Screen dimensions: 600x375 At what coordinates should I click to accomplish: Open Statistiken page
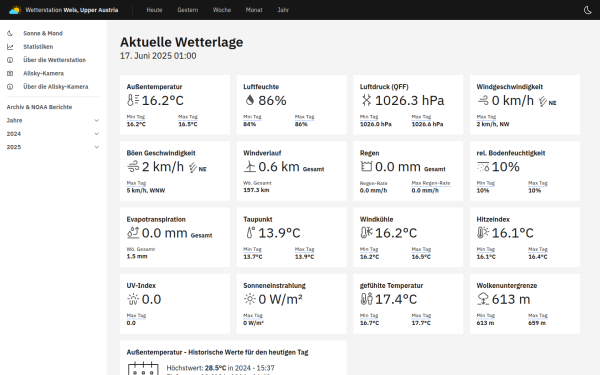[38, 47]
